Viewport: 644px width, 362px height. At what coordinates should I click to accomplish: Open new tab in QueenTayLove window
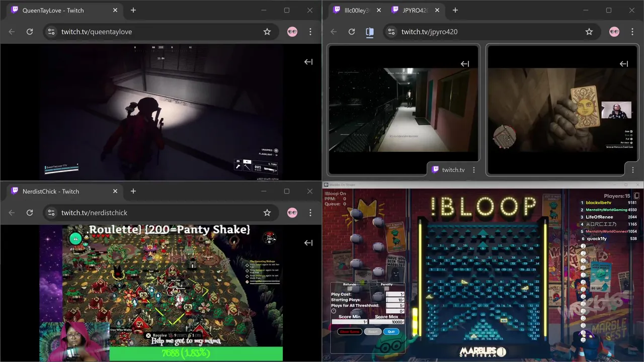point(133,10)
